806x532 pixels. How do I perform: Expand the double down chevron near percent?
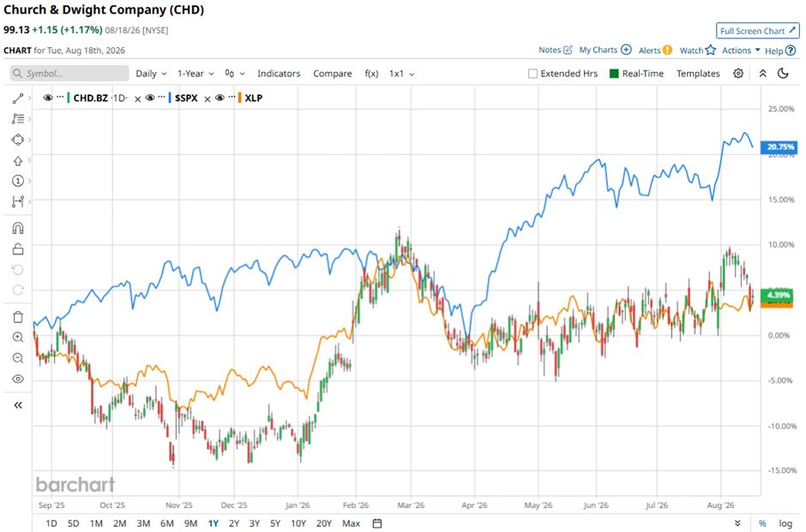(737, 523)
